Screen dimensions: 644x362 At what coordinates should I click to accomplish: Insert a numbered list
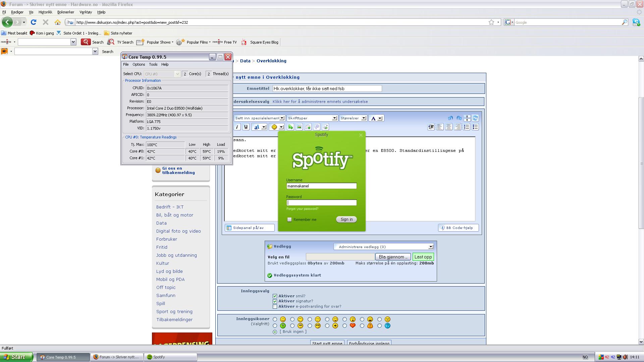tap(467, 127)
